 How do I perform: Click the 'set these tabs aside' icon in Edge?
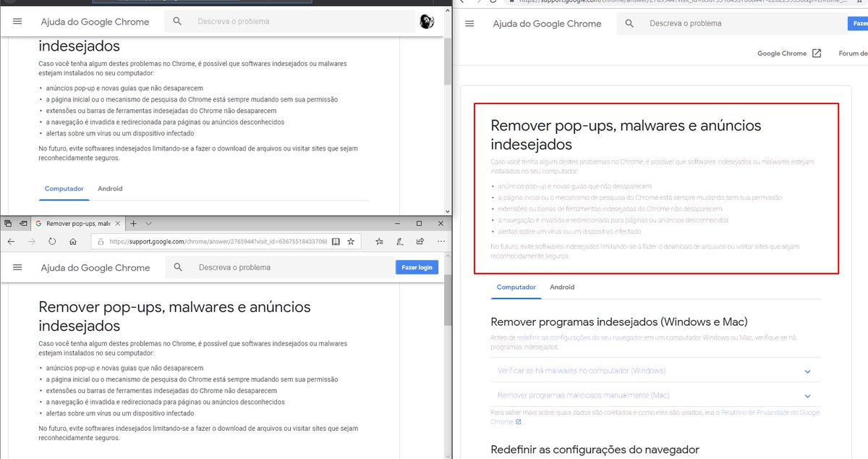pos(23,224)
